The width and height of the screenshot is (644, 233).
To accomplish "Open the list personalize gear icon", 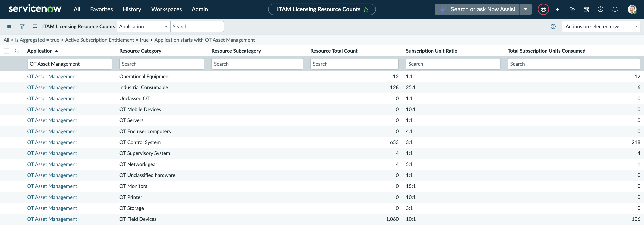I will [x=553, y=26].
